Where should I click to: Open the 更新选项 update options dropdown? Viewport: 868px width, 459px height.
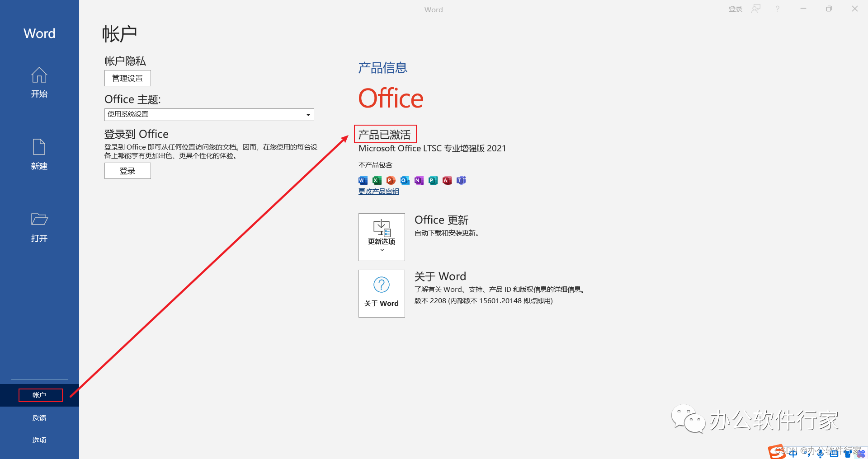point(382,237)
